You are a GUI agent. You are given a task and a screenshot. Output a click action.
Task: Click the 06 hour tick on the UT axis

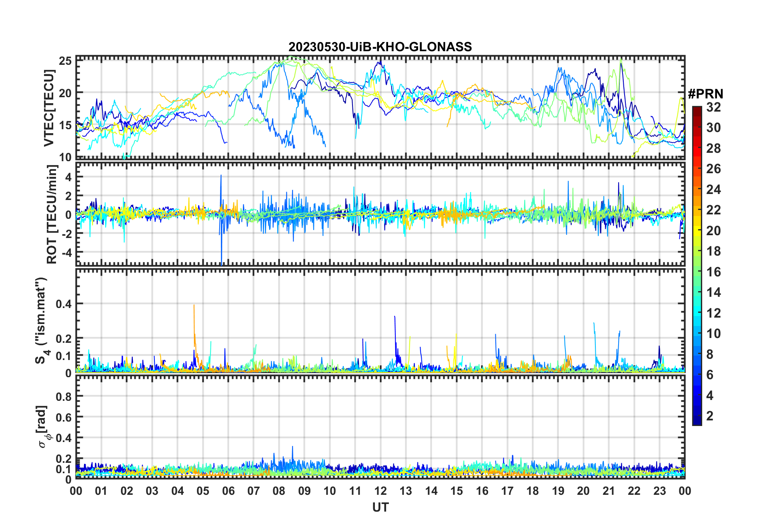tap(228, 491)
